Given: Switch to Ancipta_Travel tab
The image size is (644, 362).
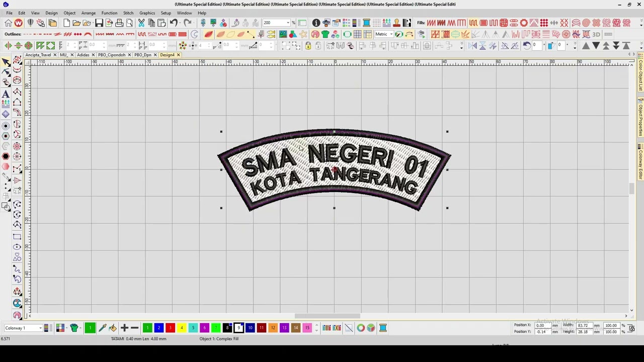Looking at the screenshot, I should coord(38,55).
